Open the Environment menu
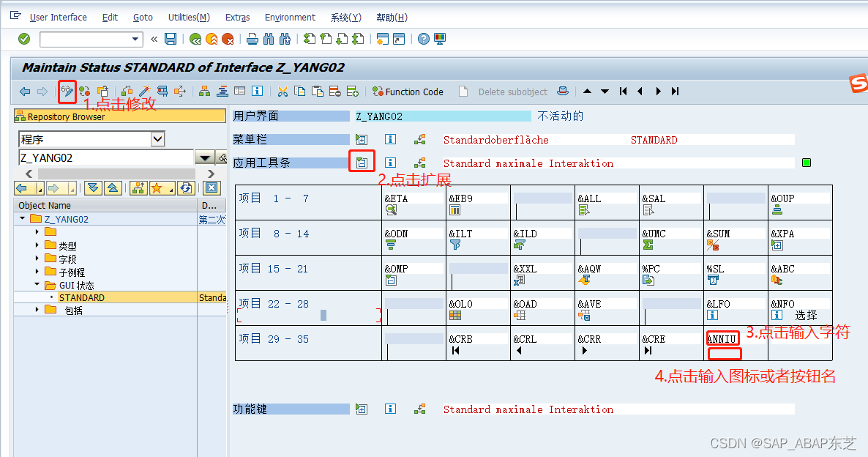The image size is (868, 457). click(x=290, y=17)
